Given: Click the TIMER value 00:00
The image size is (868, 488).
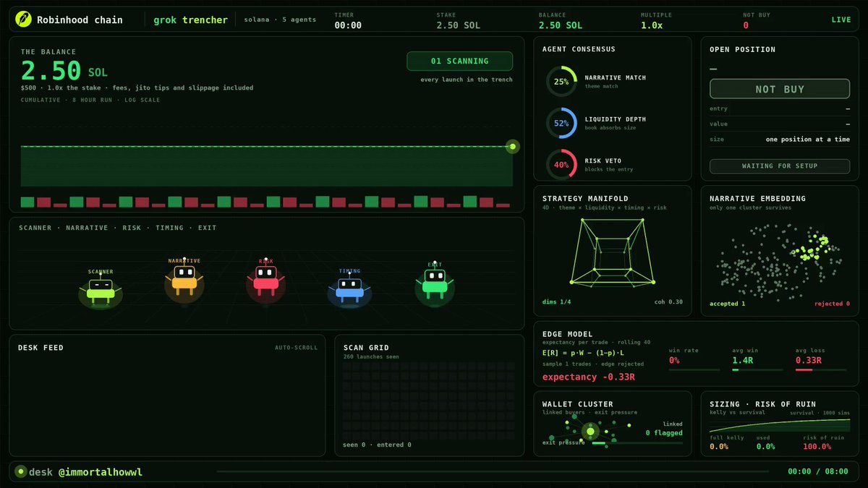Looking at the screenshot, I should click(x=348, y=25).
